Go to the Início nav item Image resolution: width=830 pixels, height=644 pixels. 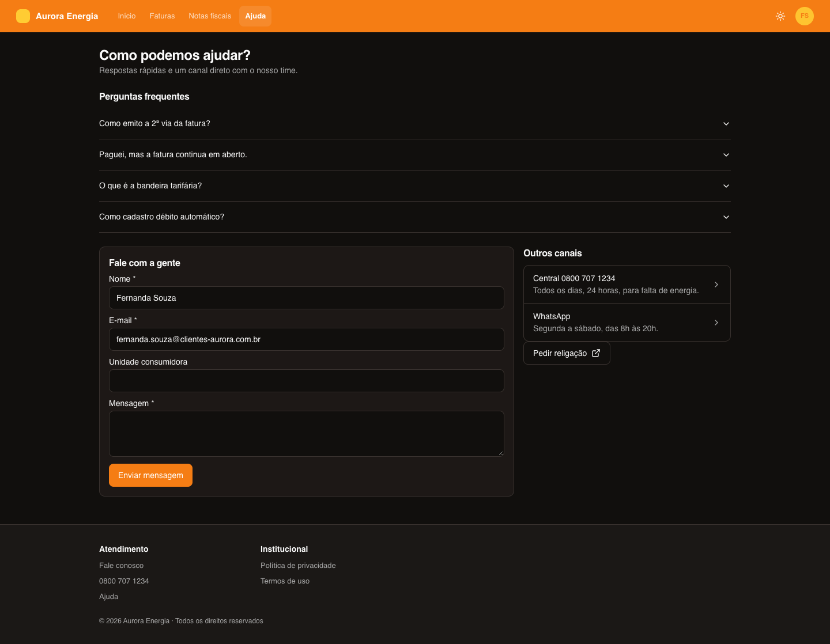pos(127,16)
